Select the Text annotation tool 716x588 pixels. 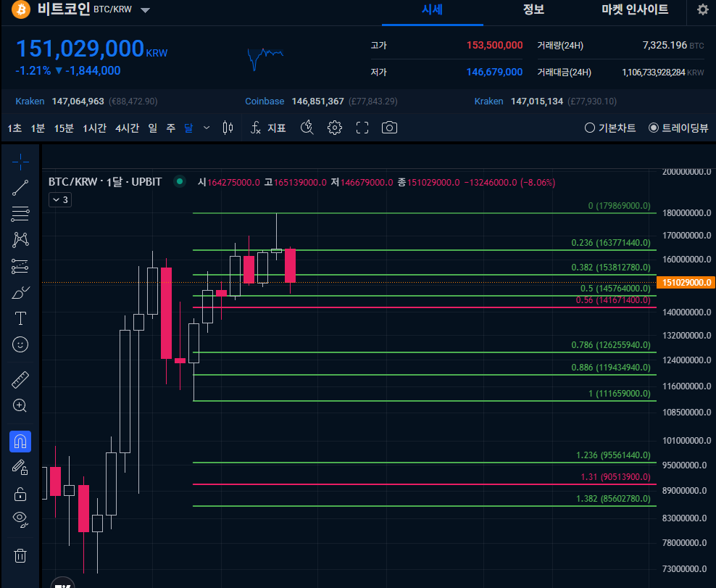click(x=20, y=318)
